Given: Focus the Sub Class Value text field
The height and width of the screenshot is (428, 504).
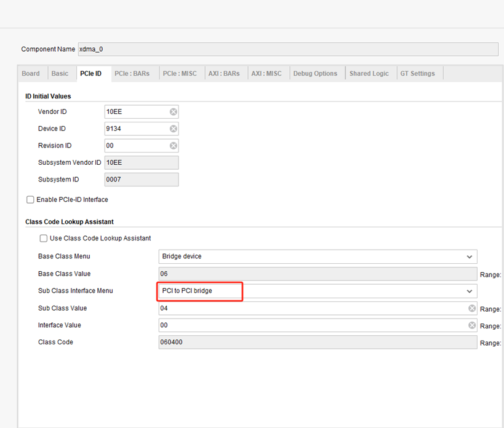Looking at the screenshot, I should tap(313, 308).
